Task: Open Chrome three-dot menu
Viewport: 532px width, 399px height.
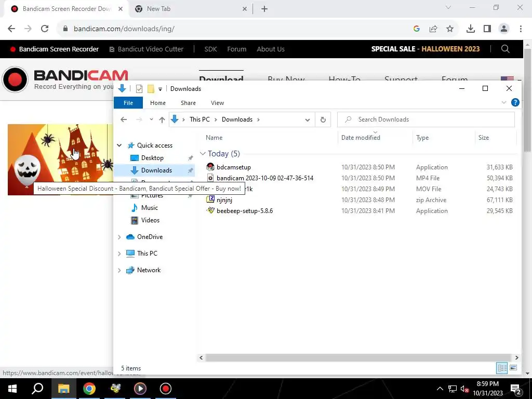Action: point(521,29)
